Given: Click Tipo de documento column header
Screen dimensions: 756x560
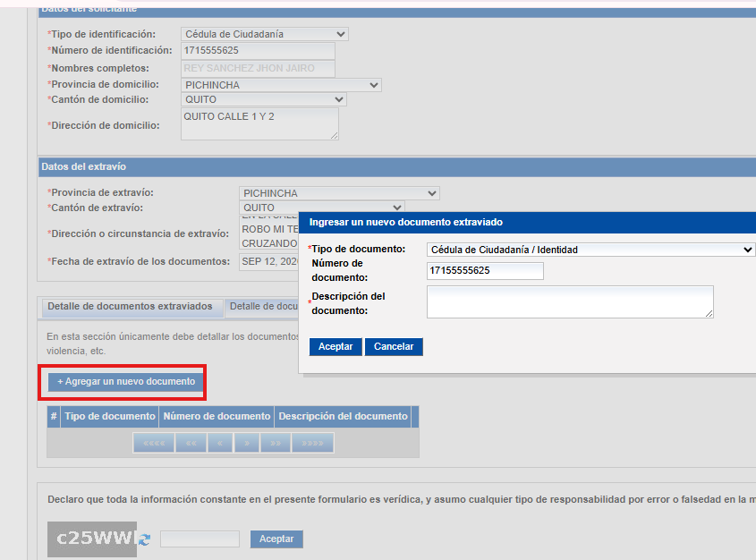Looking at the screenshot, I should [110, 416].
